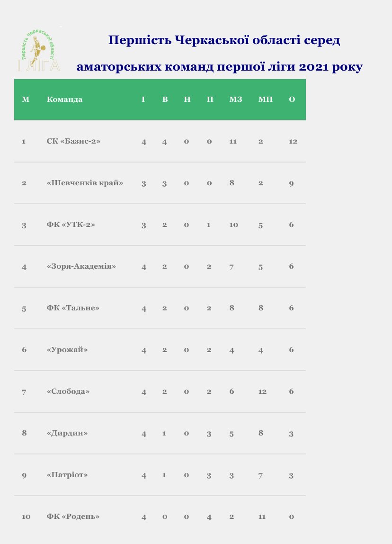
Task: Open the ФК «Родень» team row
Action: tap(160, 516)
